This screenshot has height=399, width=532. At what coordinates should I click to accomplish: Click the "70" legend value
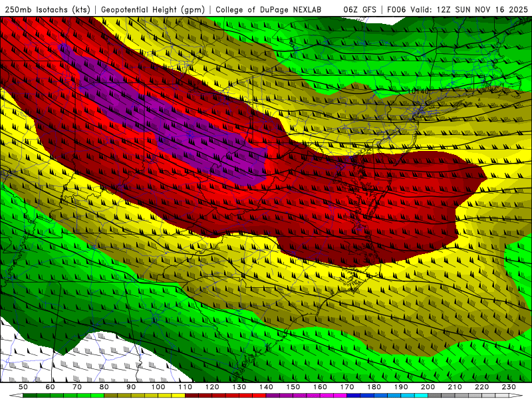pos(77,387)
